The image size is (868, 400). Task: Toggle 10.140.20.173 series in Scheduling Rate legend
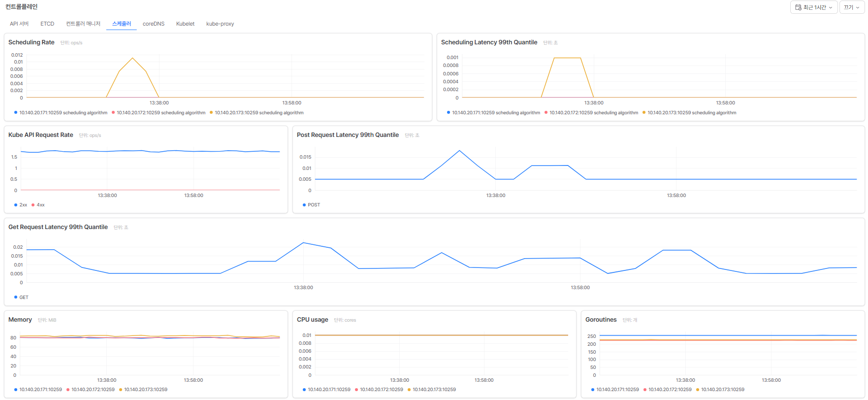[x=257, y=113]
